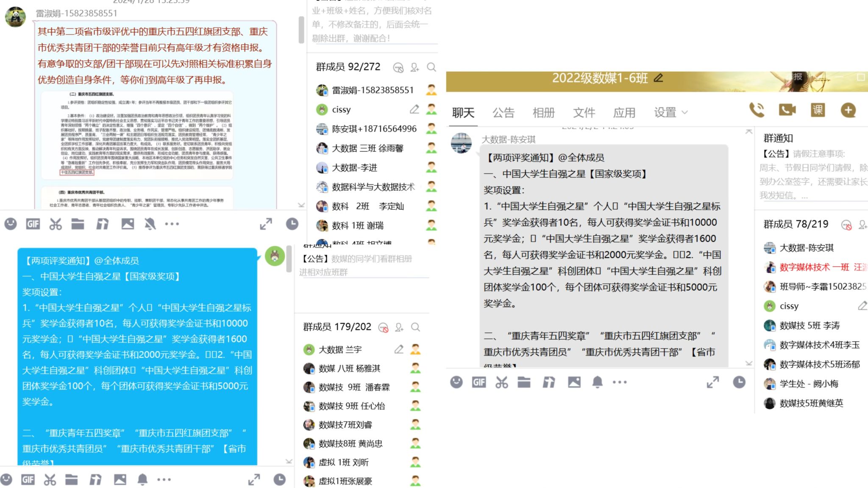Toggle the crossed-out muted bell icon
Viewport: 868px width, 488px height.
pyautogui.click(x=150, y=224)
